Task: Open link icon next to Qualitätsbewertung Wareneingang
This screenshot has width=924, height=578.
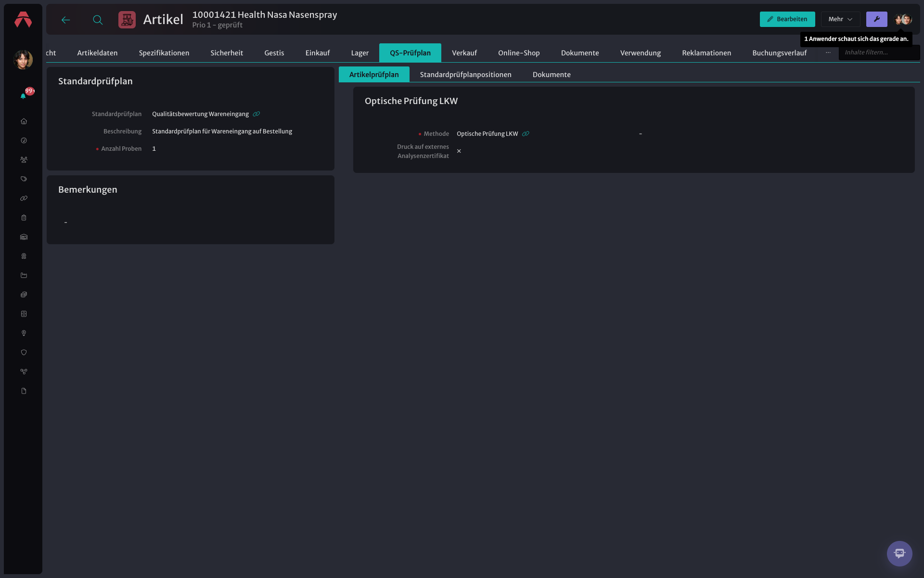Action: [257, 114]
